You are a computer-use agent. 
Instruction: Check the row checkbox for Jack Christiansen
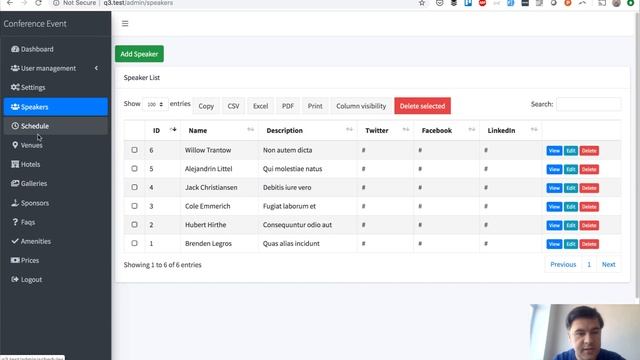[134, 187]
